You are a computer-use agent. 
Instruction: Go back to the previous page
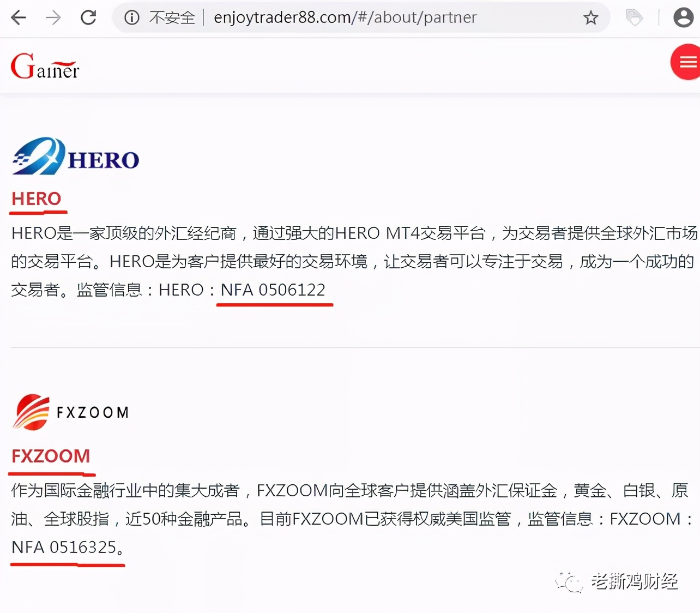tap(19, 17)
